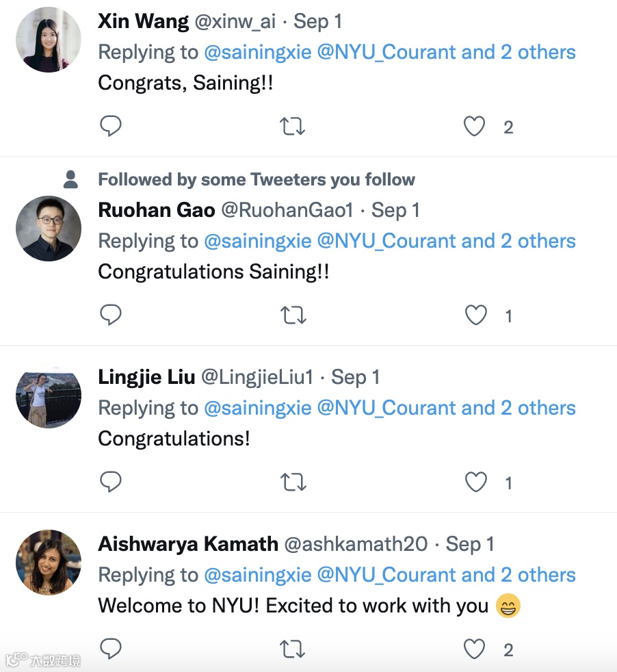
Task: Open @sainingxie mention in Lingjie's reply
Action: [x=257, y=408]
